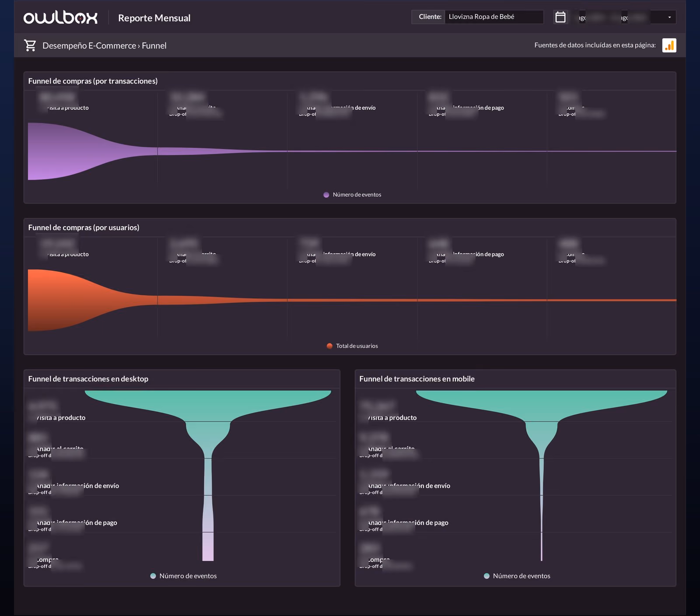Click the desktop funnel Número de eventos legend
This screenshot has height=616, width=700.
tap(183, 576)
